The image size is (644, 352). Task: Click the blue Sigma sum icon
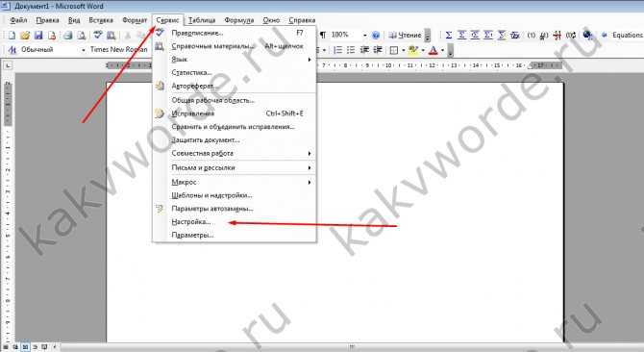[x=449, y=36]
